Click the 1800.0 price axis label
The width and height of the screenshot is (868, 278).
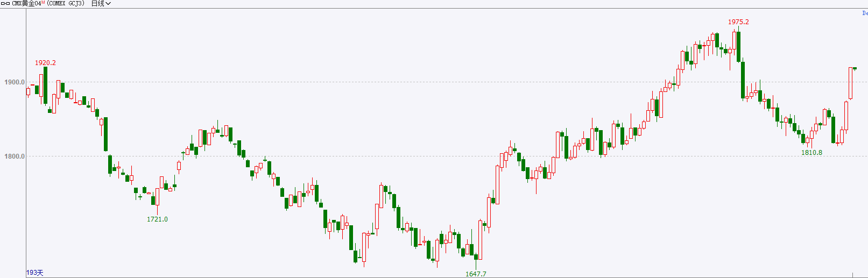coord(15,156)
